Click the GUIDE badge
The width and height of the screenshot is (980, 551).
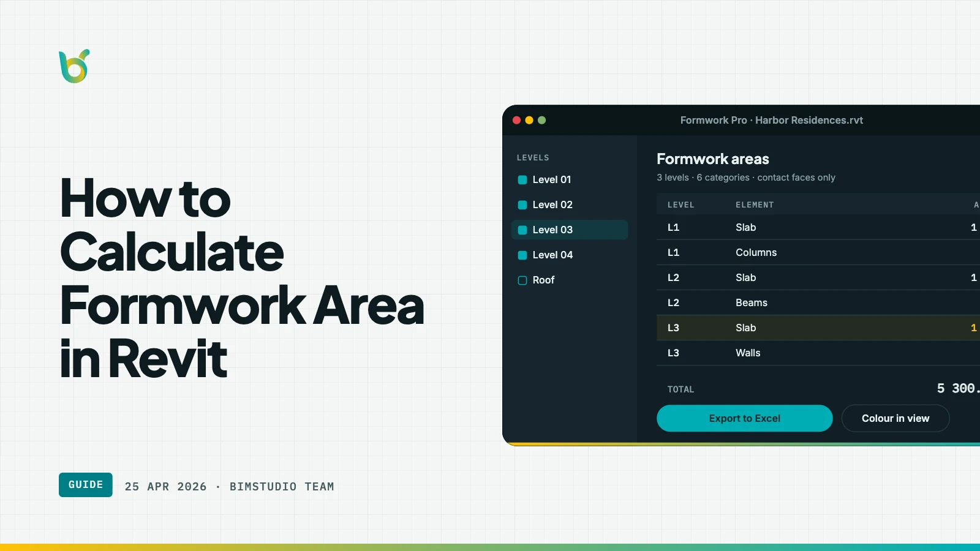point(86,485)
